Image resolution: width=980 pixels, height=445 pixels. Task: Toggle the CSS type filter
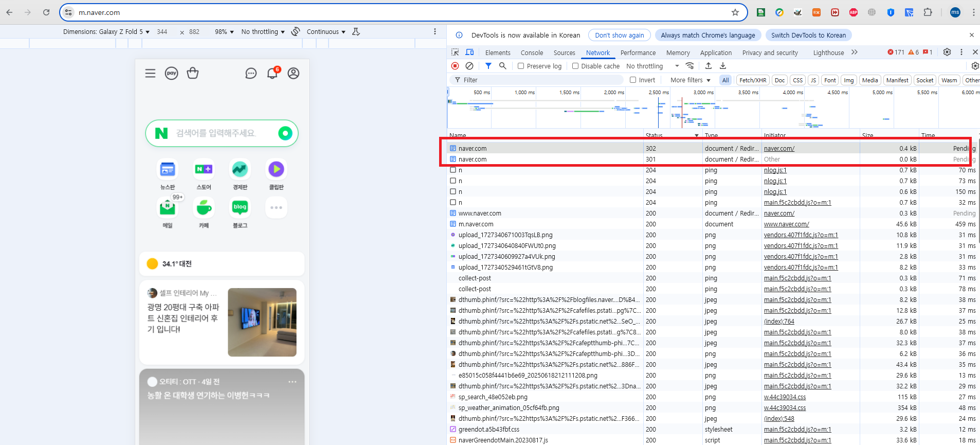point(798,80)
